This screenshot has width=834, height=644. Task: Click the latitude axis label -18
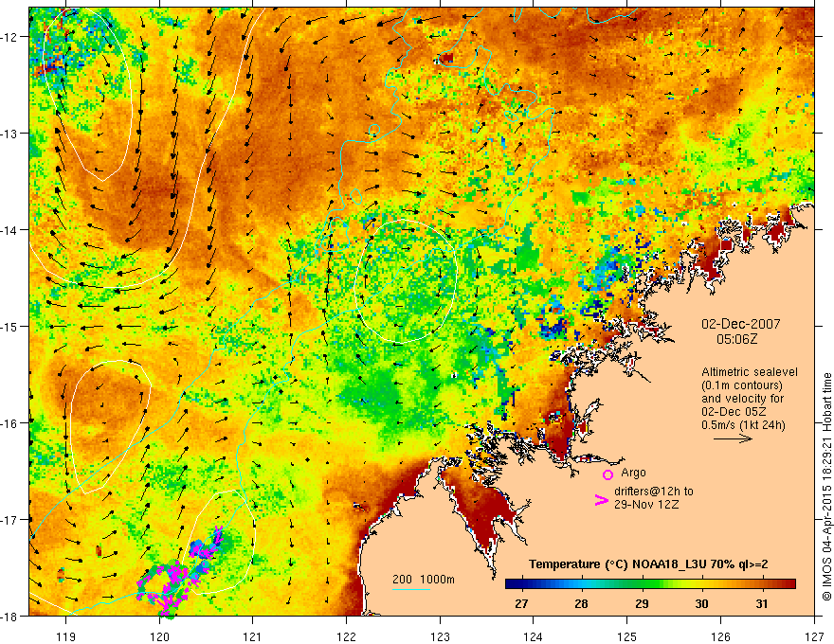point(10,617)
